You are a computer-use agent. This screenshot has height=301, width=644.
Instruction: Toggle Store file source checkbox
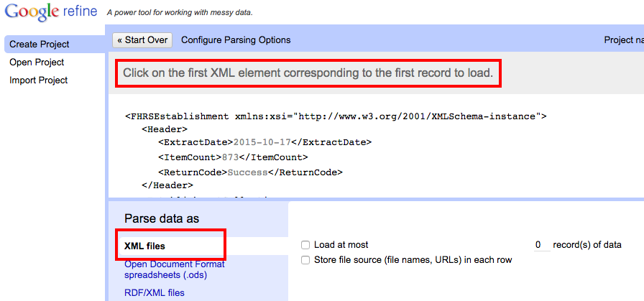pyautogui.click(x=306, y=260)
